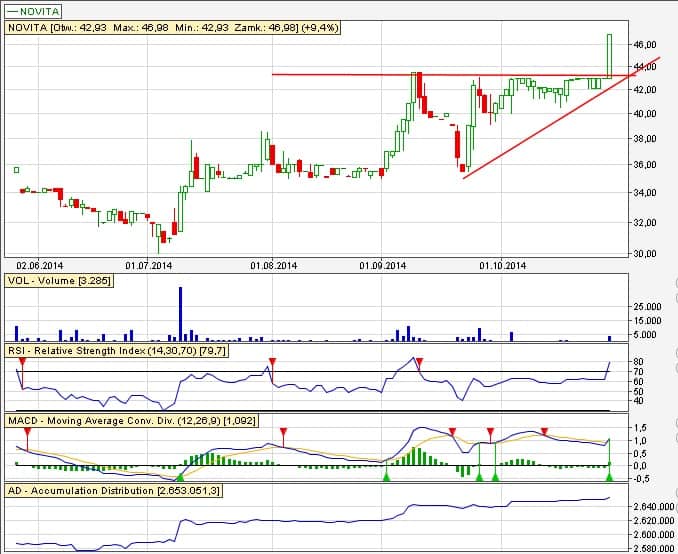Click the tallest volume bar in July
Image resolution: width=678 pixels, height=554 pixels.
point(181,313)
